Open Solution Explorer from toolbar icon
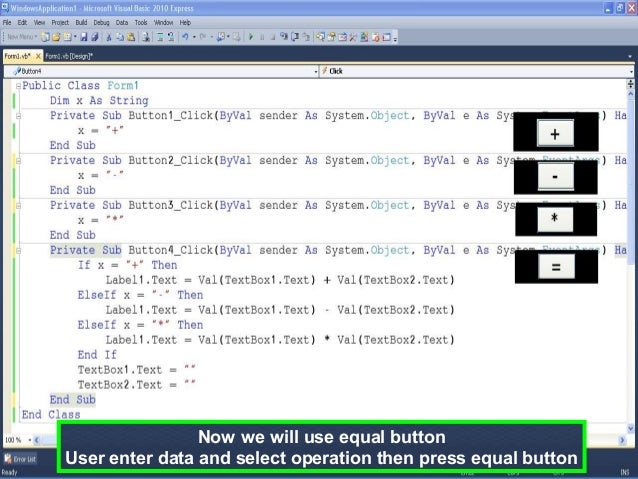Screen dimensions: 638x479 (320, 37)
